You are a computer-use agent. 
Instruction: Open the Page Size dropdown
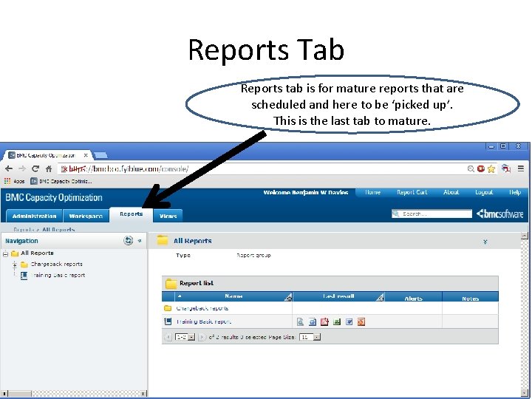[310, 337]
